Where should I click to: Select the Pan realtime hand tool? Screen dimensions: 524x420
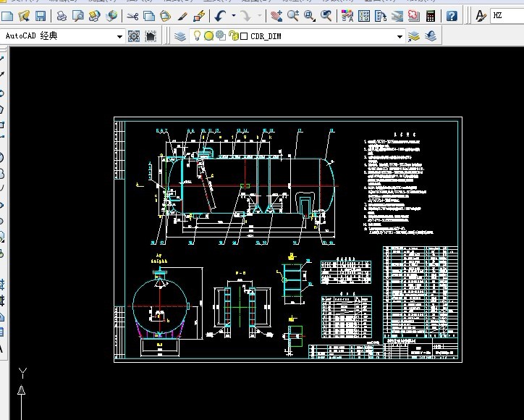point(276,15)
